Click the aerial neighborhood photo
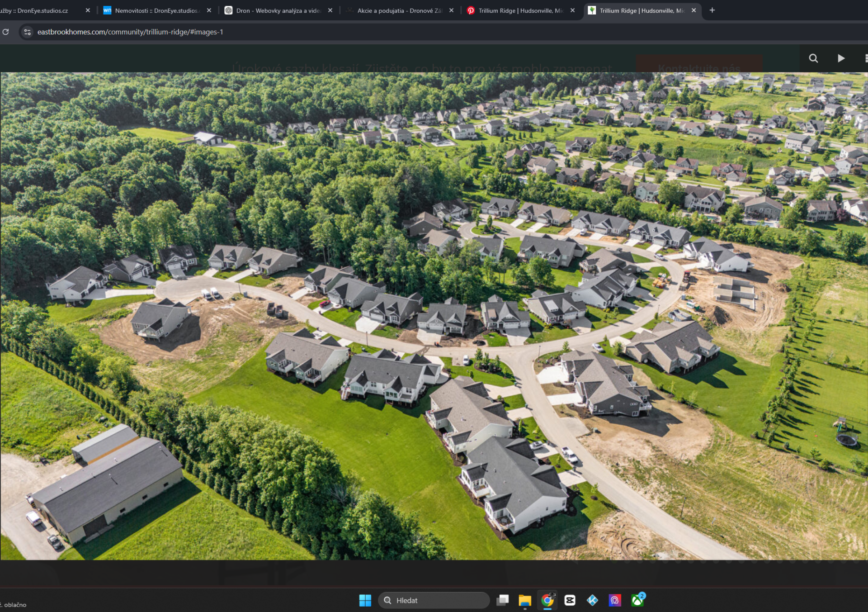The image size is (868, 612). 434,317
